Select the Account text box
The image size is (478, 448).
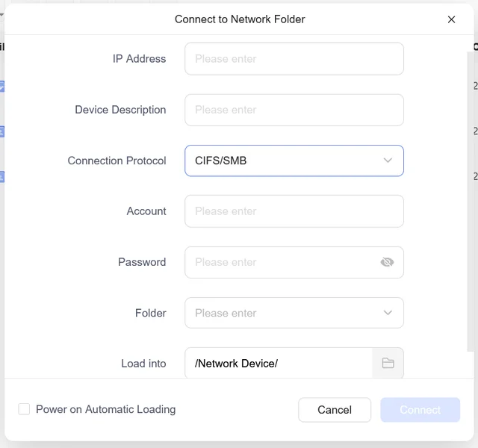(294, 211)
